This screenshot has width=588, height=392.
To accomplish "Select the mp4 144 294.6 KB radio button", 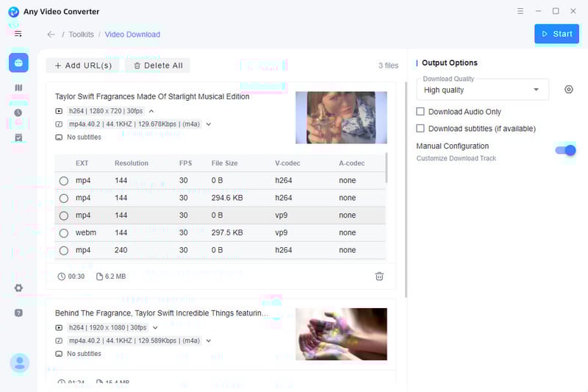I will click(64, 198).
